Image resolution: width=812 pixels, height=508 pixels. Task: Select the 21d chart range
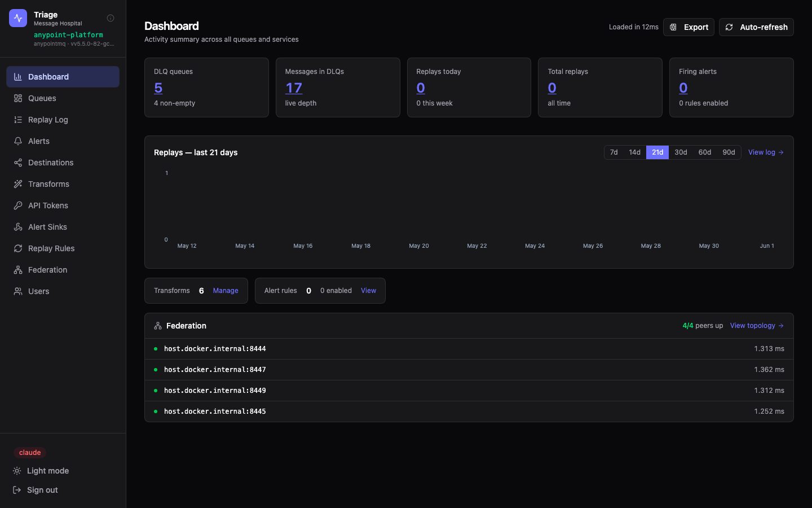pos(657,152)
